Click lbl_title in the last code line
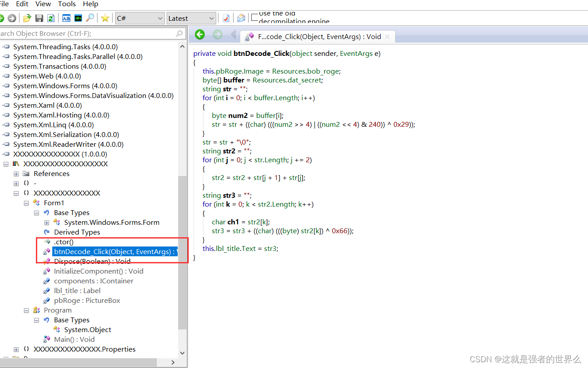 point(229,249)
